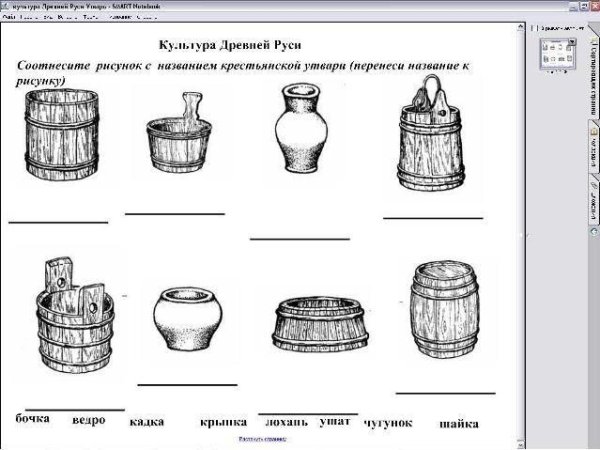The image size is (600, 450).
Task: Select the word "ушат"
Action: click(x=335, y=422)
